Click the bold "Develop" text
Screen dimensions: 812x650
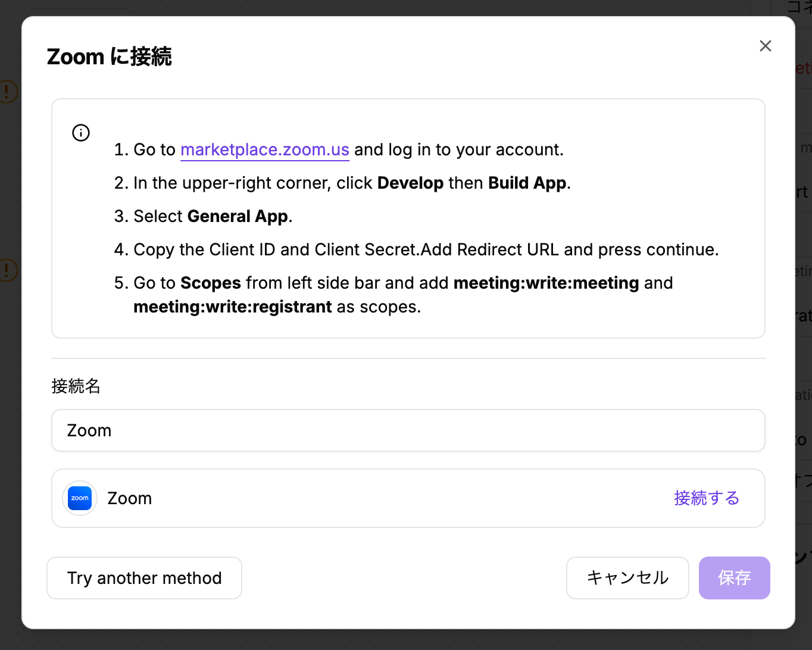click(410, 183)
